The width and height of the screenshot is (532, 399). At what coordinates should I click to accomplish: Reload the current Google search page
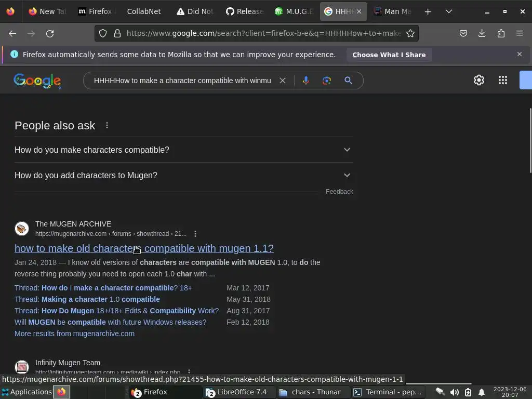tap(50, 34)
